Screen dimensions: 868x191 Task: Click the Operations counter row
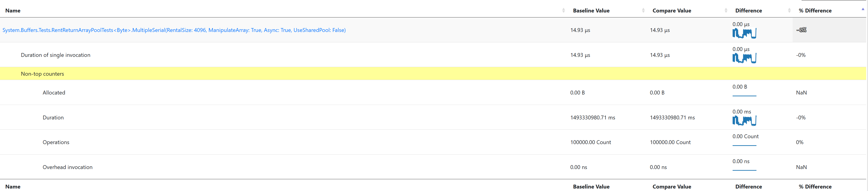pyautogui.click(x=433, y=142)
